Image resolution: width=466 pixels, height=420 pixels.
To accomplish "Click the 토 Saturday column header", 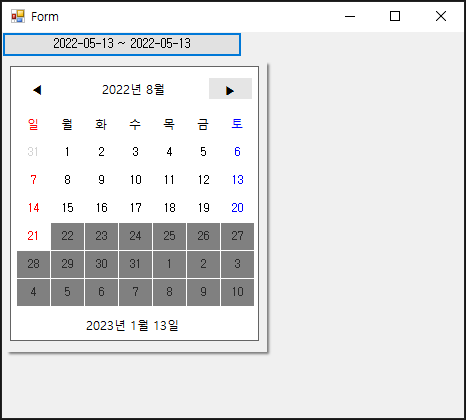I will pyautogui.click(x=237, y=124).
